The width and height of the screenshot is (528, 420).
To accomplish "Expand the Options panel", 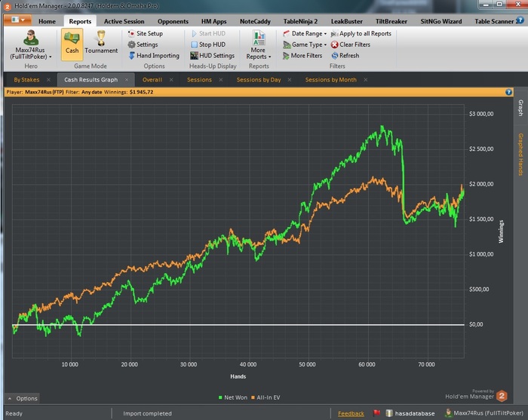I will (22, 398).
